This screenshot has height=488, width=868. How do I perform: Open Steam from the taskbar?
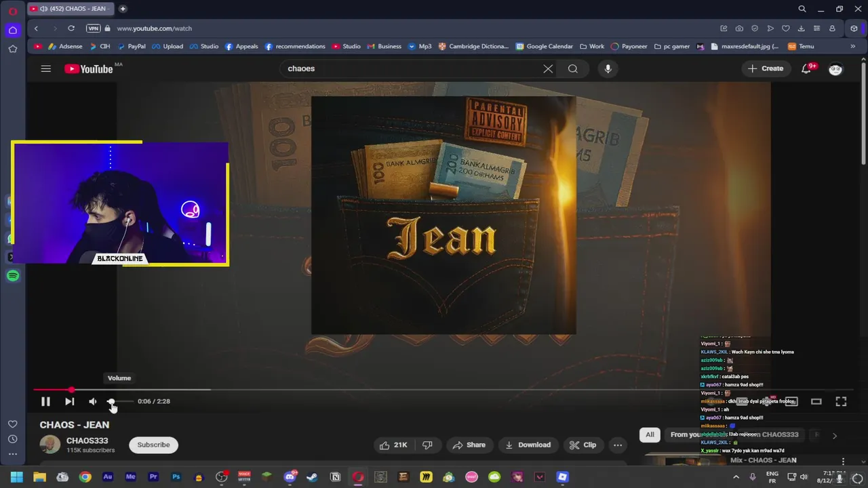point(313,477)
